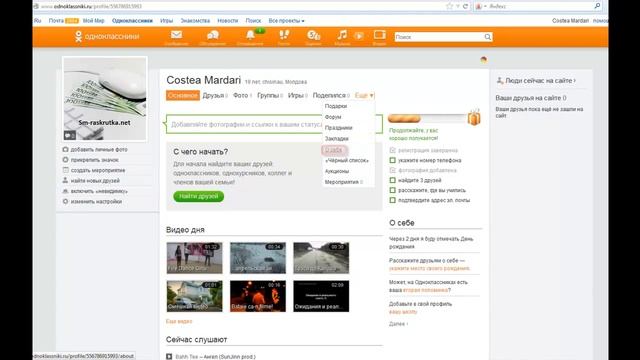
Task: Open the Оповещения bell icon
Action: (x=250, y=35)
